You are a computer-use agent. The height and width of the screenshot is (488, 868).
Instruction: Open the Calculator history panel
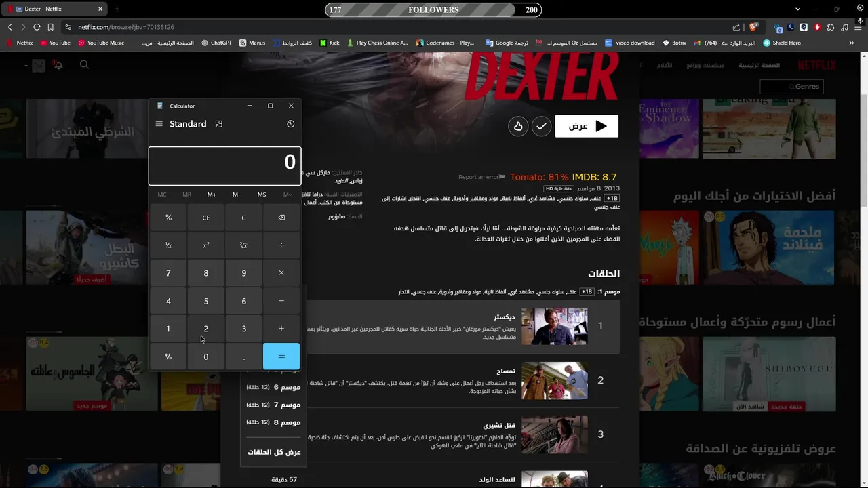point(290,124)
